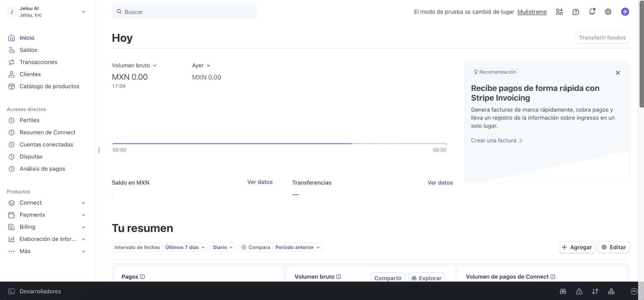Screen dimensions: 644x300
Task: Open API logs via binoculars icon in dev bar
Action: tap(563, 291)
